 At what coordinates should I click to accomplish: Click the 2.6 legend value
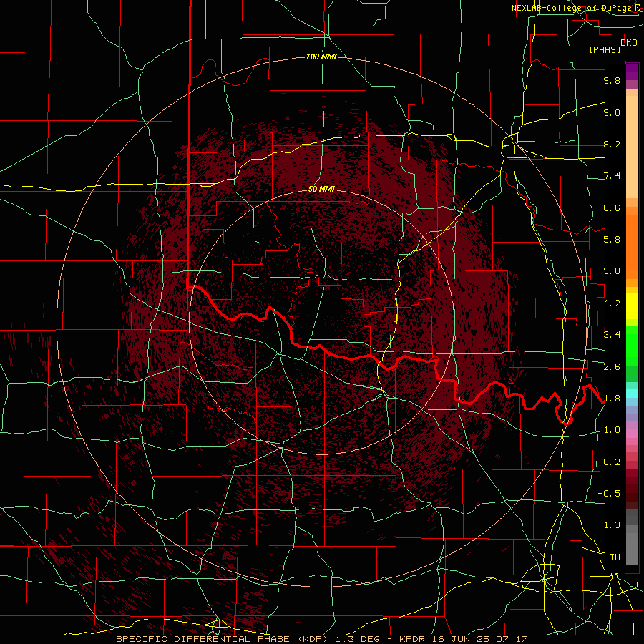click(x=612, y=367)
